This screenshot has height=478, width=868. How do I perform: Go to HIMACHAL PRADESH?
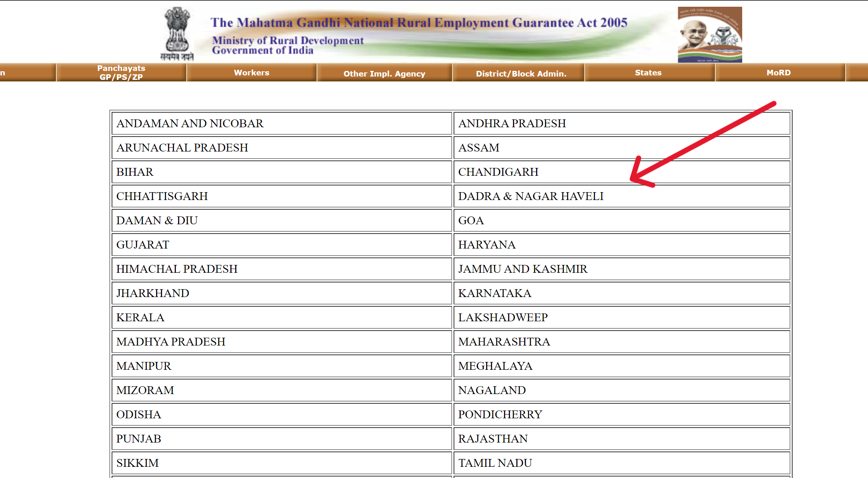pos(177,269)
